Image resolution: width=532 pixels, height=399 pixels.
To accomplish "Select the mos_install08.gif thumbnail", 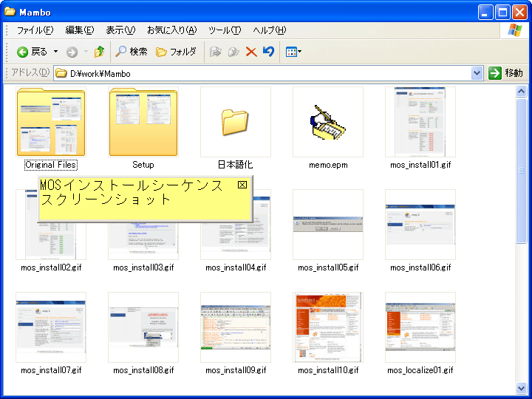I will point(143,327).
